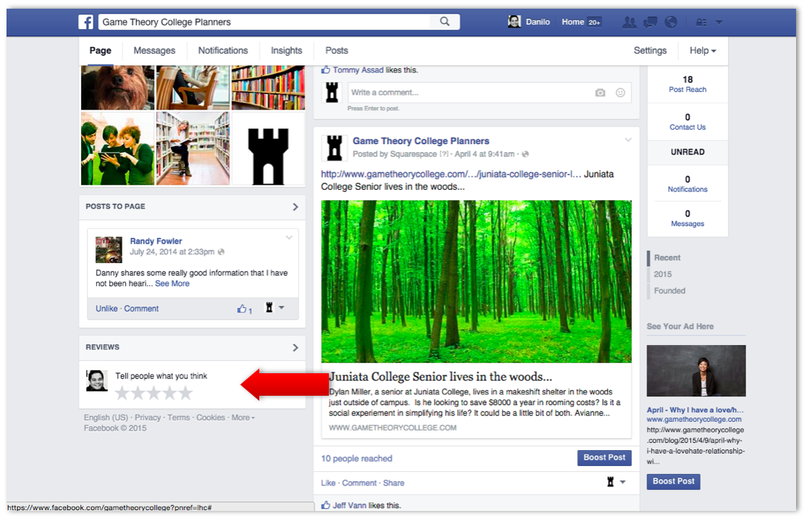Click Comment on Randy Fowler's post

[x=141, y=309]
